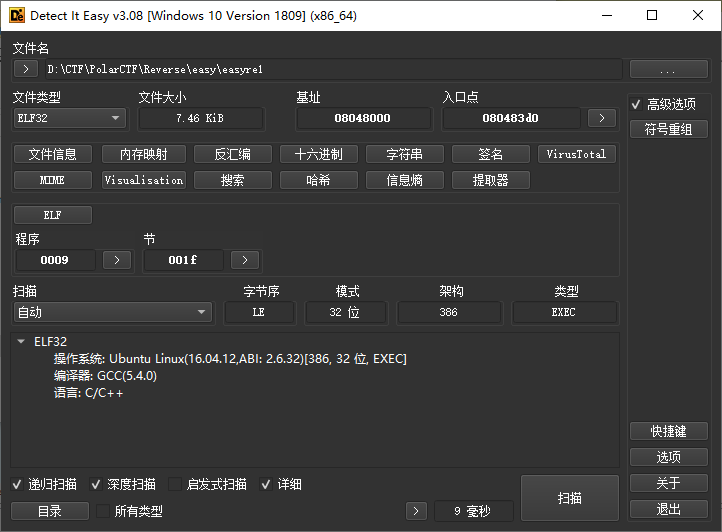Enable the 所有类型 checkbox
The width and height of the screenshot is (722, 532).
coord(103,511)
